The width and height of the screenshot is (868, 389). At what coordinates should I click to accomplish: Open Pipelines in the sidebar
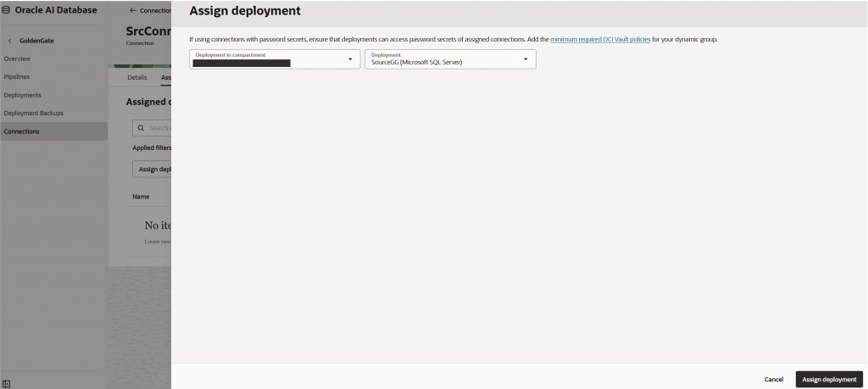click(17, 77)
